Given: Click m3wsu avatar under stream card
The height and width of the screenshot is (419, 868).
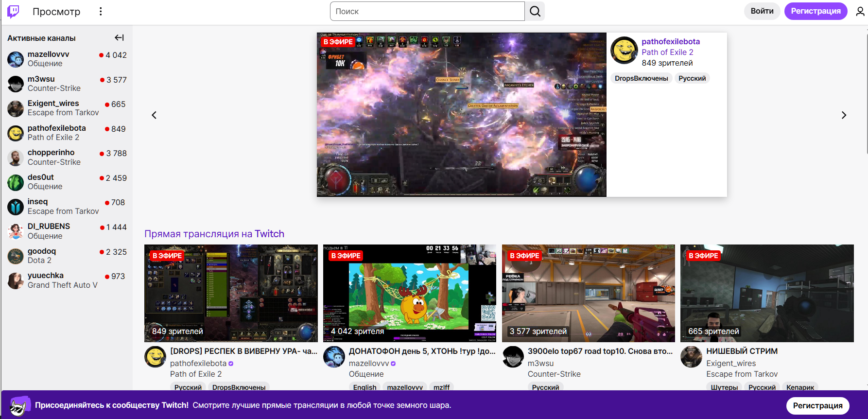Looking at the screenshot, I should click(513, 357).
